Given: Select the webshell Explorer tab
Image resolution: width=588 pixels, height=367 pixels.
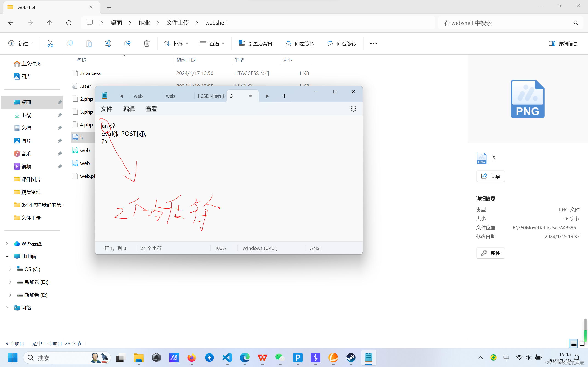Looking at the screenshot, I should click(51, 8).
